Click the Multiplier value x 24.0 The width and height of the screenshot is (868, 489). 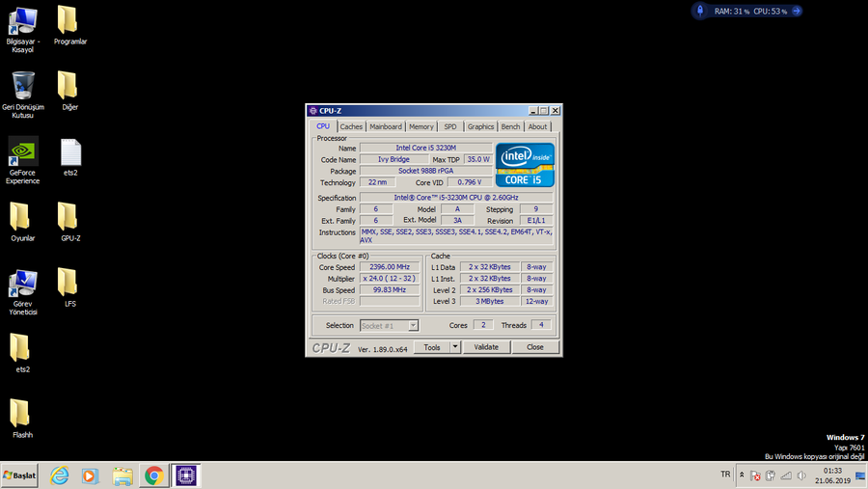(x=390, y=279)
